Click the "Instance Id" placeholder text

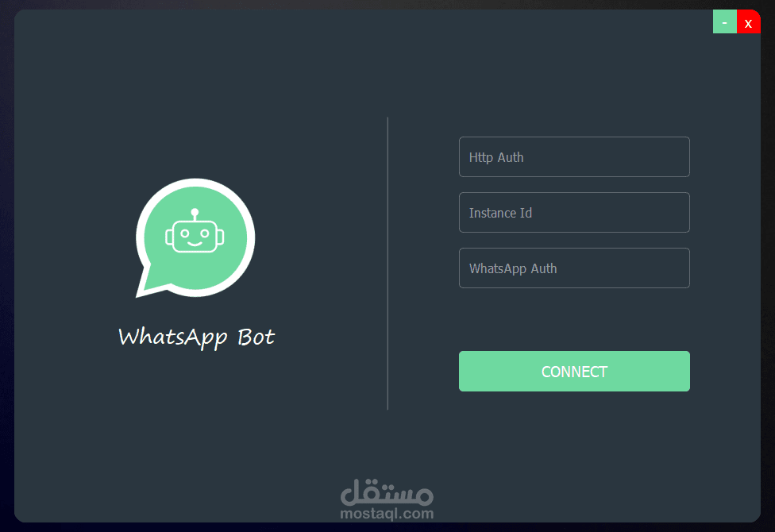[500, 213]
